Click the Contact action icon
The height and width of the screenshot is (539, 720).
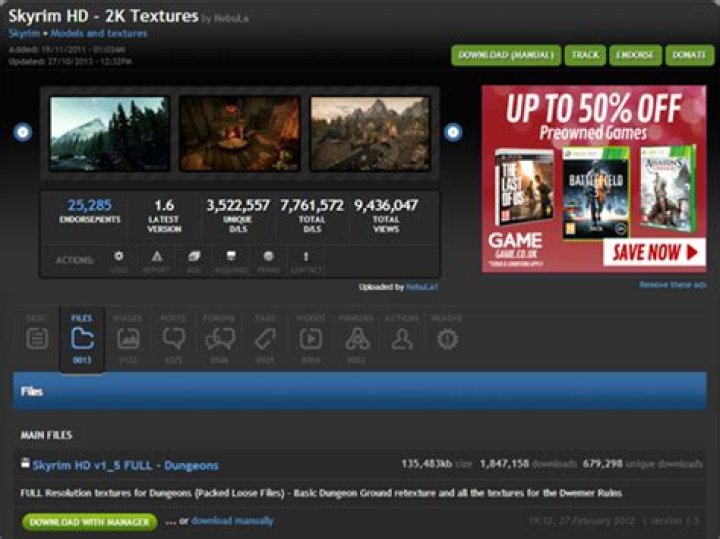[x=306, y=256]
